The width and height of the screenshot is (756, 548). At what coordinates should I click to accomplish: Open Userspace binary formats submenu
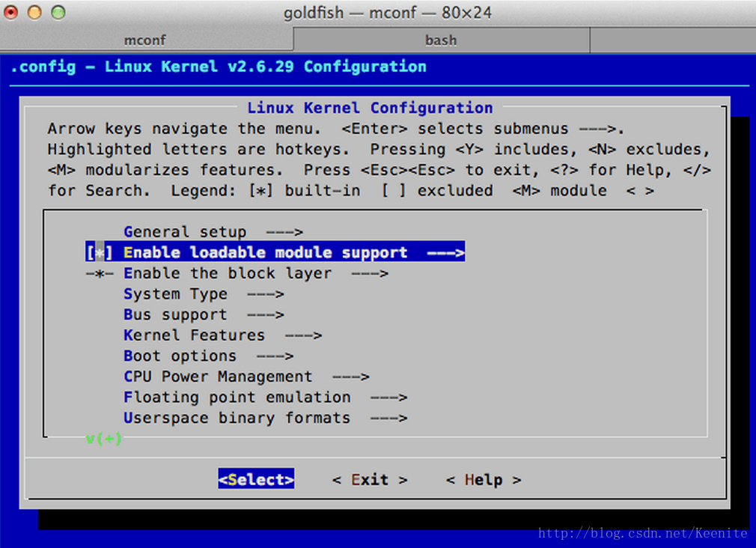coord(265,418)
